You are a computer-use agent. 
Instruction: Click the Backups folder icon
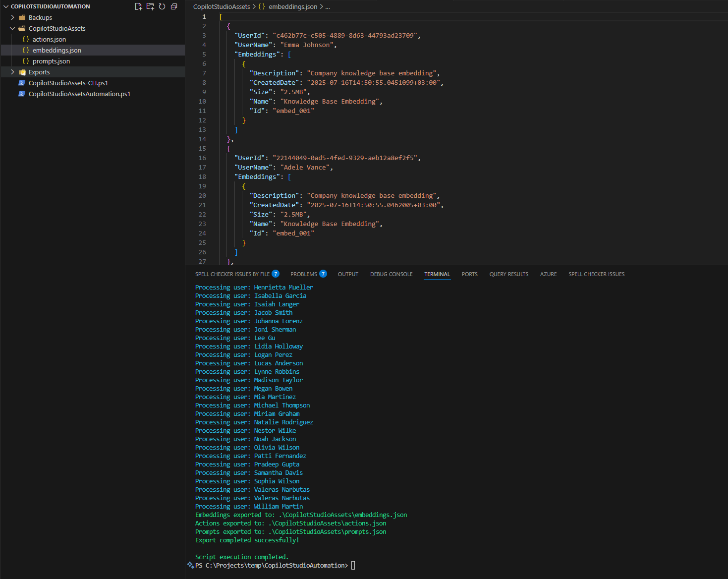[22, 17]
